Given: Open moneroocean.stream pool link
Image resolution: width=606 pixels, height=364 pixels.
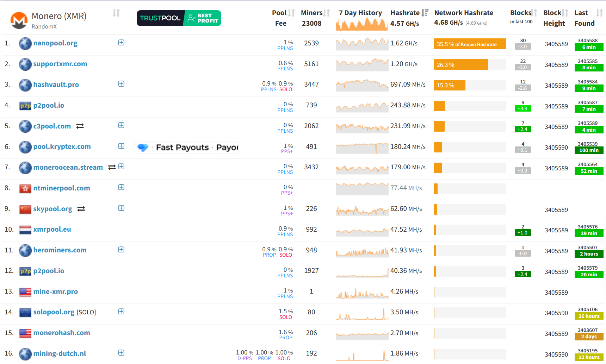Looking at the screenshot, I should 68,168.
